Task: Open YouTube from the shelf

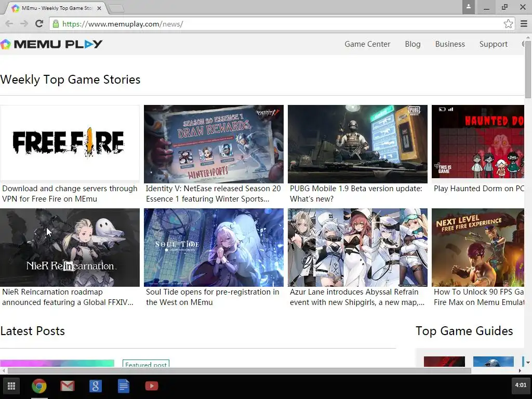Action: click(x=152, y=386)
